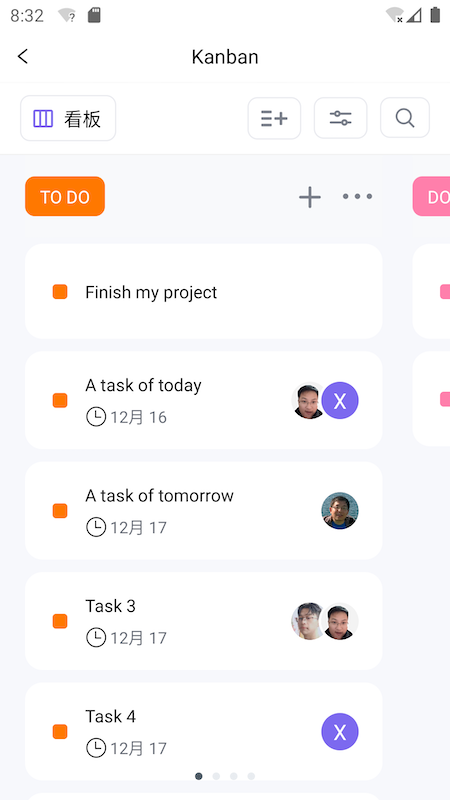Tap the search magnifier icon

(x=405, y=118)
